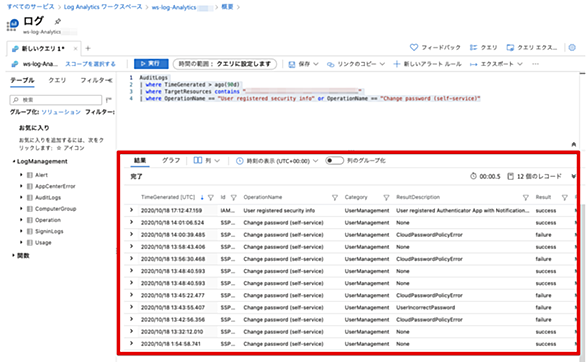Open settings gear icon
The height and width of the screenshot is (362, 586).
click(x=572, y=47)
